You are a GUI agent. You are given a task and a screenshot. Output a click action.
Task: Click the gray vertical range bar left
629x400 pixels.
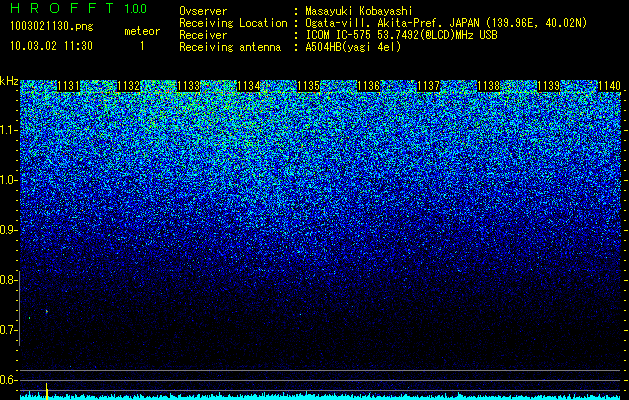pyautogui.click(x=20, y=308)
